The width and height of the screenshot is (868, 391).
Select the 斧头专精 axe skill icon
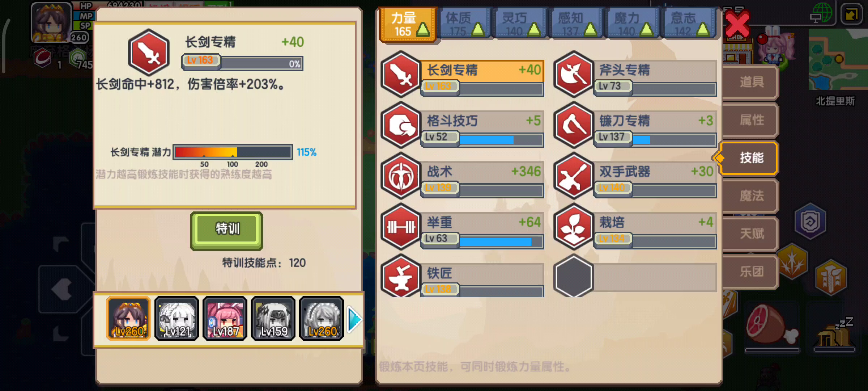point(574,75)
